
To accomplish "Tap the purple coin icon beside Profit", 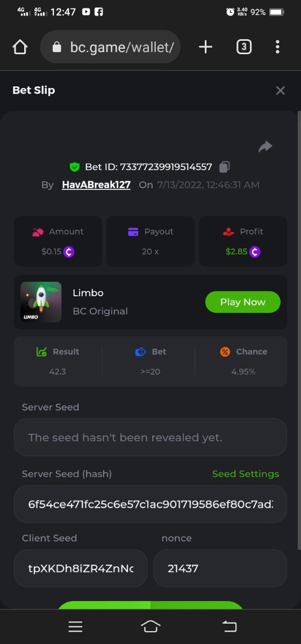I will (255, 251).
